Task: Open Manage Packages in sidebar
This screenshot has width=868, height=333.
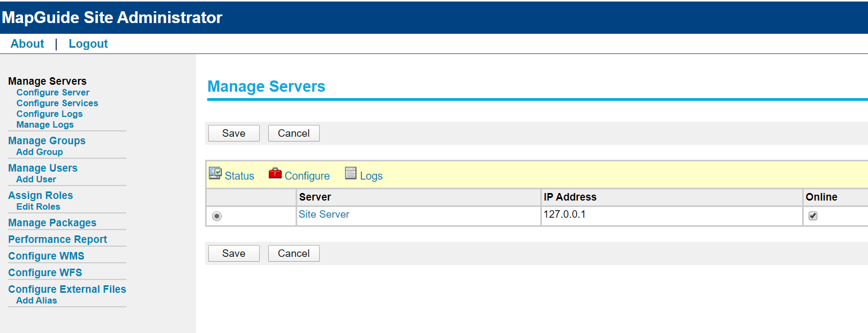Action: click(52, 223)
